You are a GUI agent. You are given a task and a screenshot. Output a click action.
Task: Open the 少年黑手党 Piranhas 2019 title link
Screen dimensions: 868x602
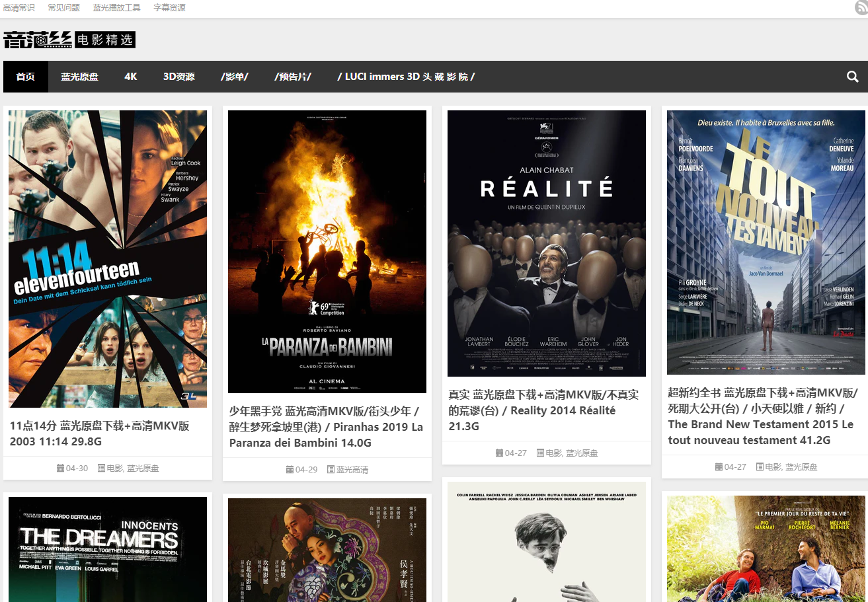coord(327,427)
